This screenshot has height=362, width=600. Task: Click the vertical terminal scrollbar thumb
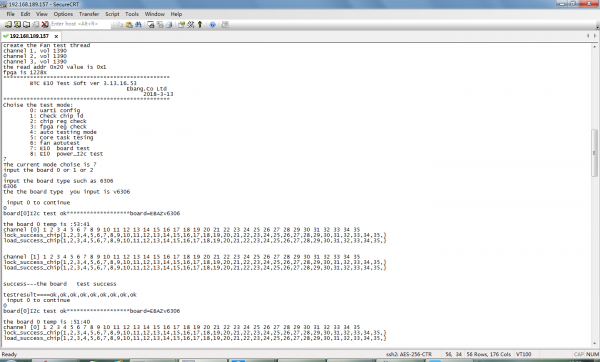[x=594, y=153]
